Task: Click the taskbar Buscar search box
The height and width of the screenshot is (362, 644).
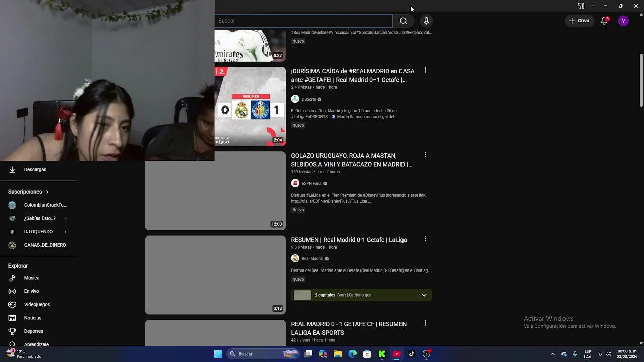Action: pyautogui.click(x=264, y=354)
